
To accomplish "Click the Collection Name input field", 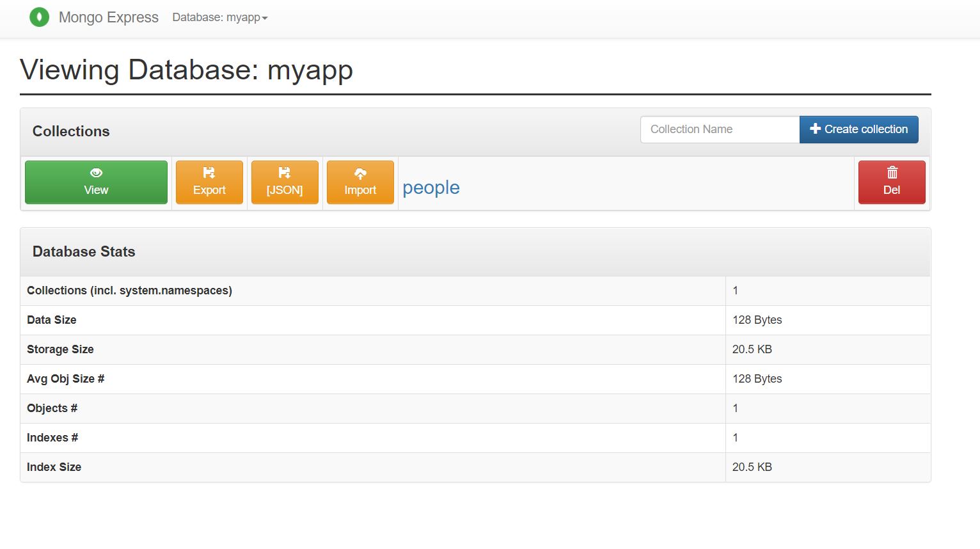I will coord(719,129).
